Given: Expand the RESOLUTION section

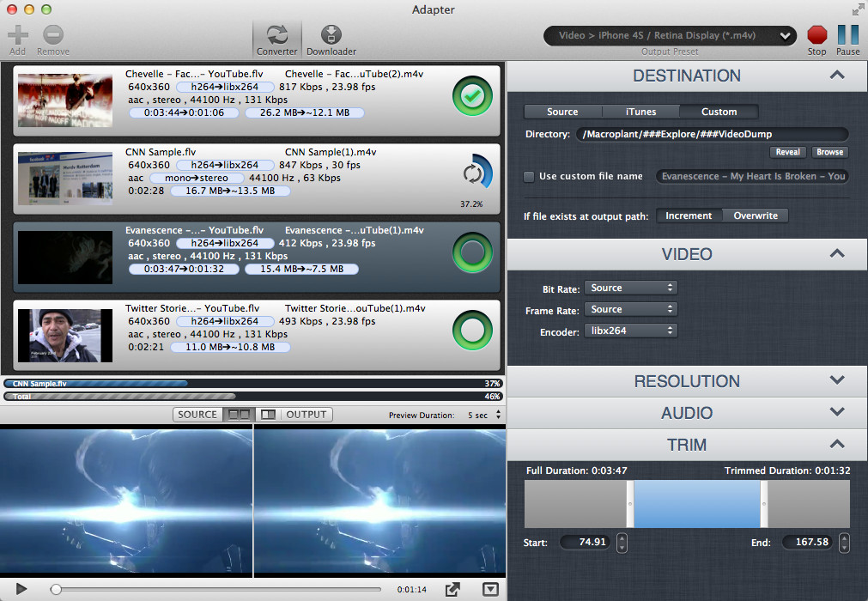Looking at the screenshot, I should (x=838, y=380).
